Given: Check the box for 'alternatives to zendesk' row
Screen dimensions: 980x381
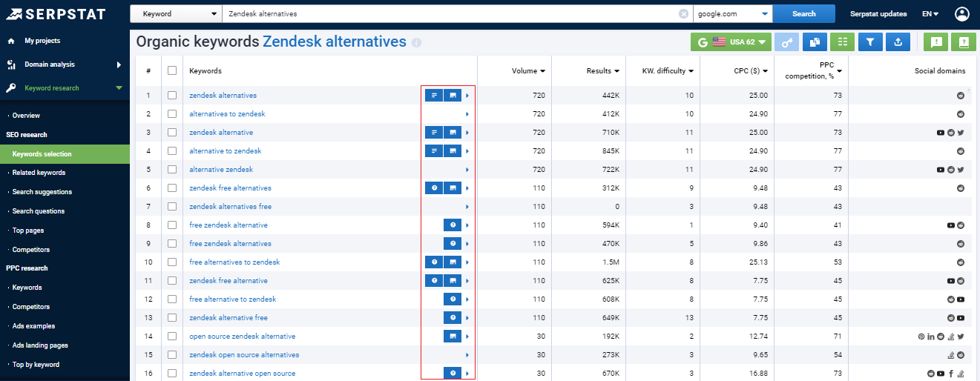Looking at the screenshot, I should point(172,114).
